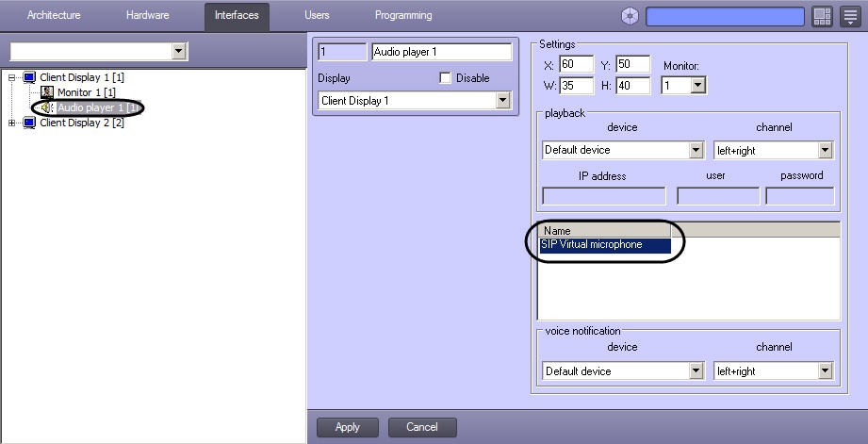868x444 pixels.
Task: Click the user field in playback
Action: point(718,196)
